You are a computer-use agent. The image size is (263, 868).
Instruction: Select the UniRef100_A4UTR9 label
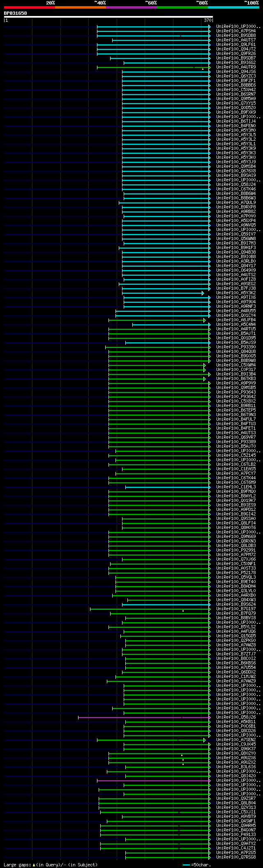(x=236, y=67)
